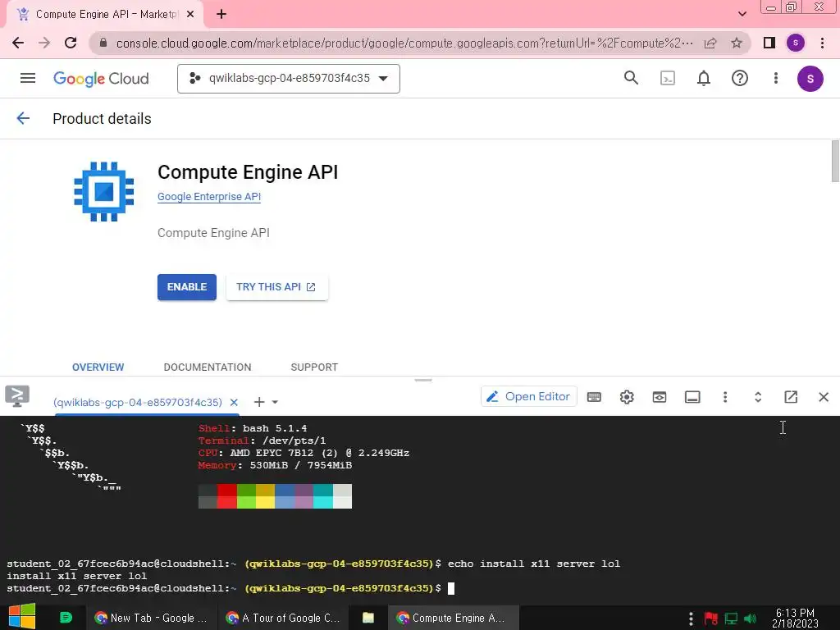Open the green chat app in taskbar
The width and height of the screenshot is (840, 630).
pyautogui.click(x=66, y=618)
